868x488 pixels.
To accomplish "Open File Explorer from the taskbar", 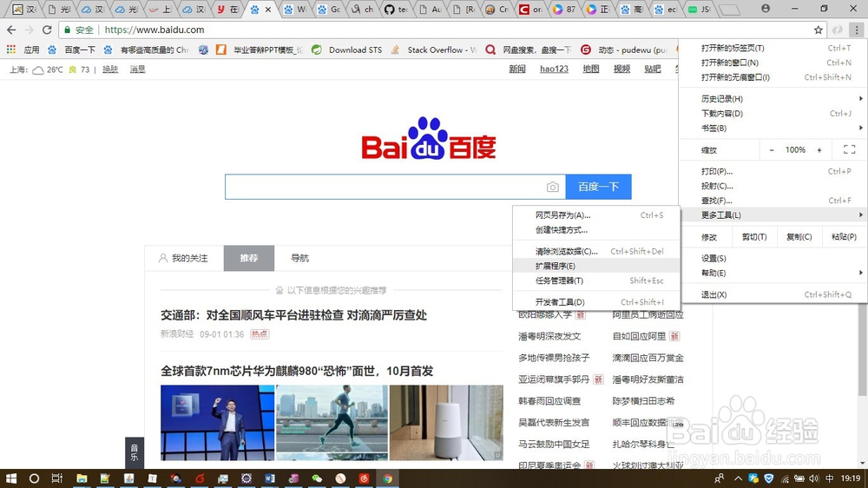I will click(x=82, y=478).
